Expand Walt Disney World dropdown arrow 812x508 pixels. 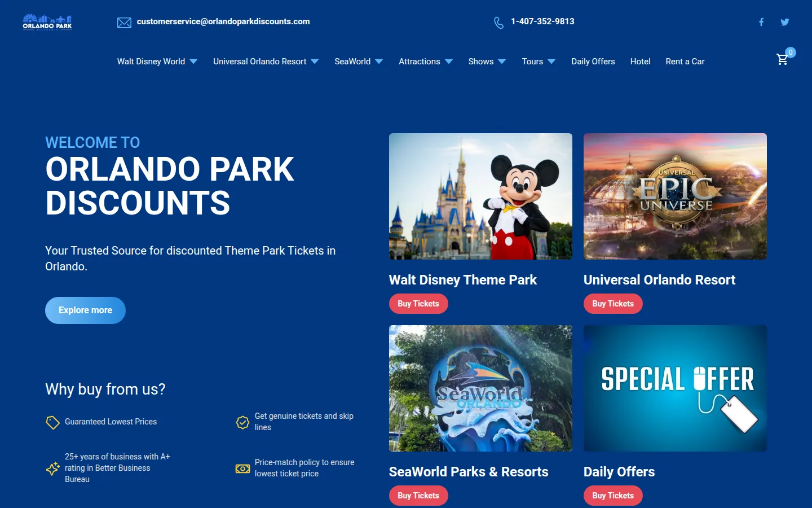(x=193, y=62)
